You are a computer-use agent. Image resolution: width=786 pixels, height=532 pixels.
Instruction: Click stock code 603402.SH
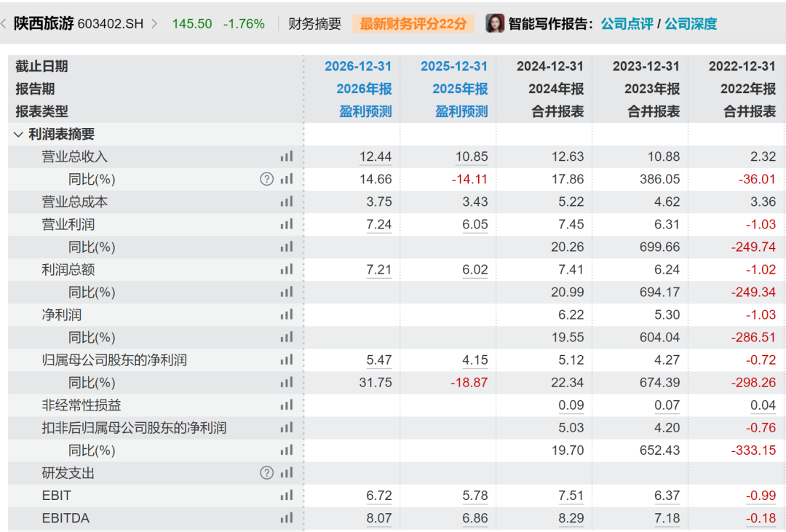(111, 23)
